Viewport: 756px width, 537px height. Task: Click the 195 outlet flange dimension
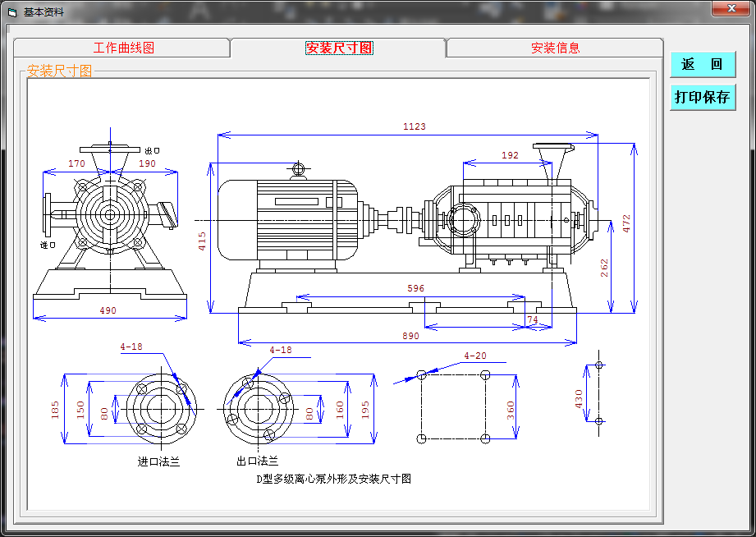coord(365,410)
